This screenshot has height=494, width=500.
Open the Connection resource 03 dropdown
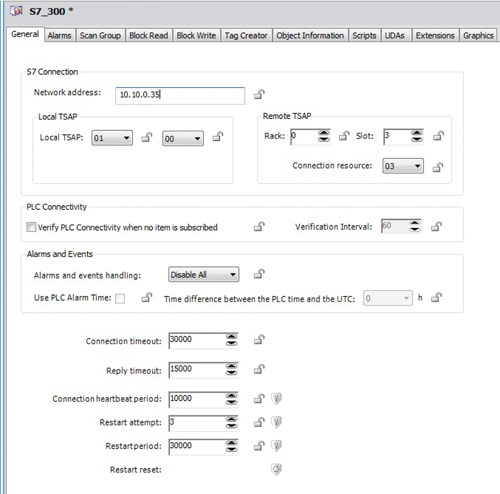pyautogui.click(x=403, y=166)
